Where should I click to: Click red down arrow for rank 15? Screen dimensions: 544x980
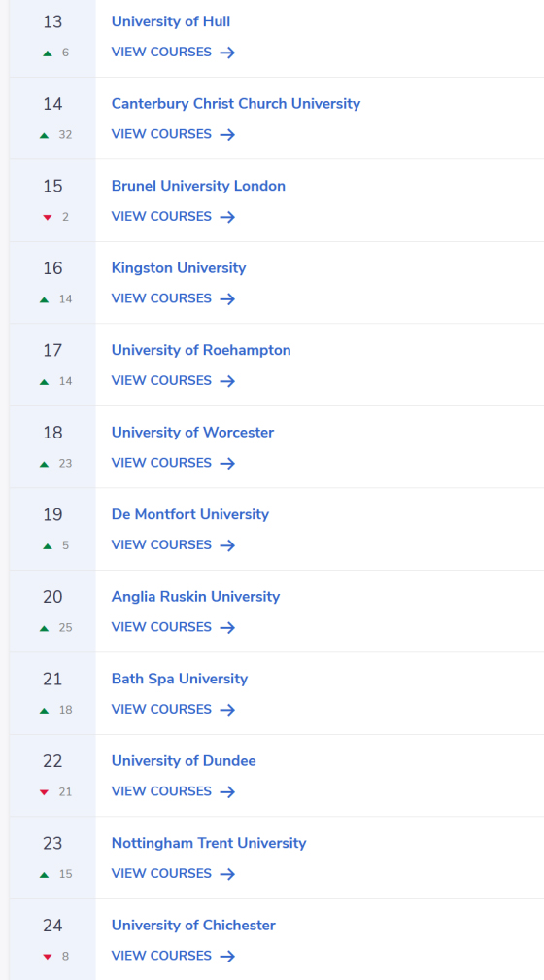click(47, 218)
